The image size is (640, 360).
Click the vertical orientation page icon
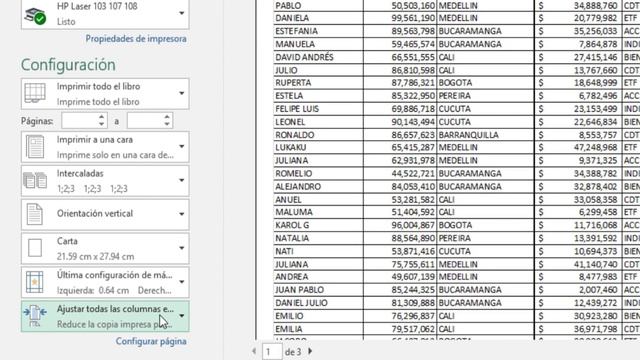coord(35,214)
